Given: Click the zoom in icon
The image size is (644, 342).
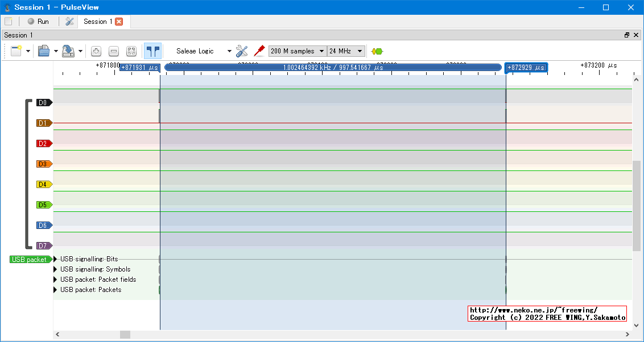Looking at the screenshot, I should (96, 51).
